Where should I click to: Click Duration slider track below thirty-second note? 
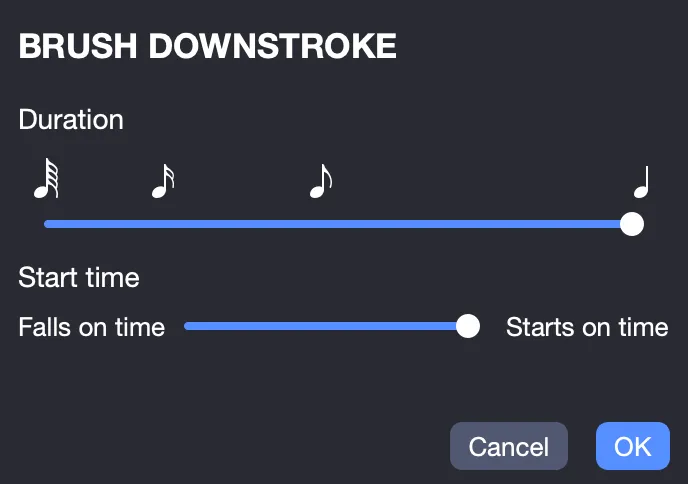pyautogui.click(x=163, y=224)
